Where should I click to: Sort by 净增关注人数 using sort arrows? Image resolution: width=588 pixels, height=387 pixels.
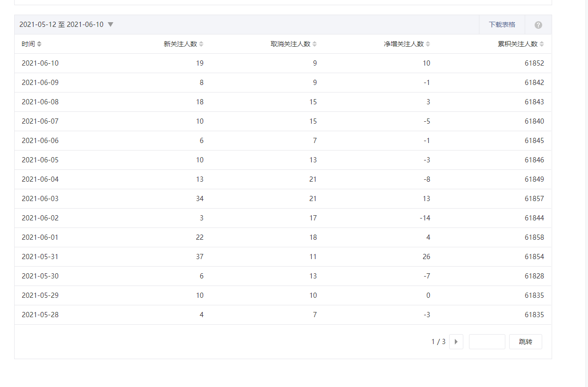(x=428, y=44)
